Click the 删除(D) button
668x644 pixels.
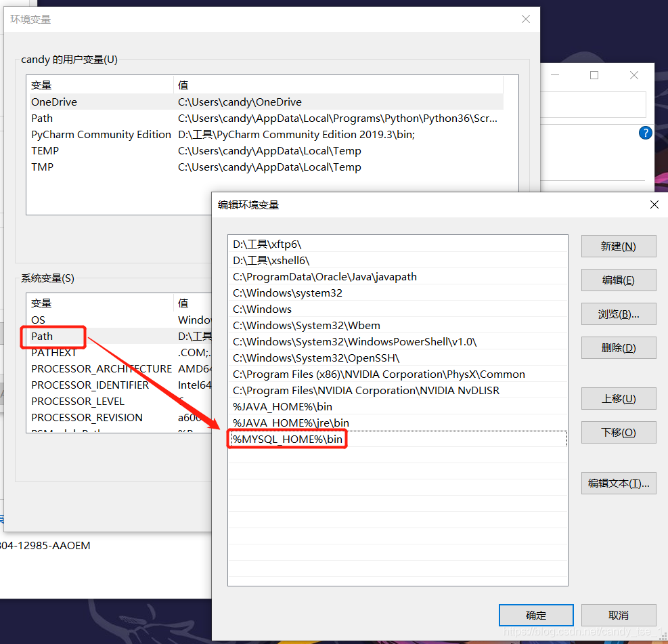coord(617,347)
